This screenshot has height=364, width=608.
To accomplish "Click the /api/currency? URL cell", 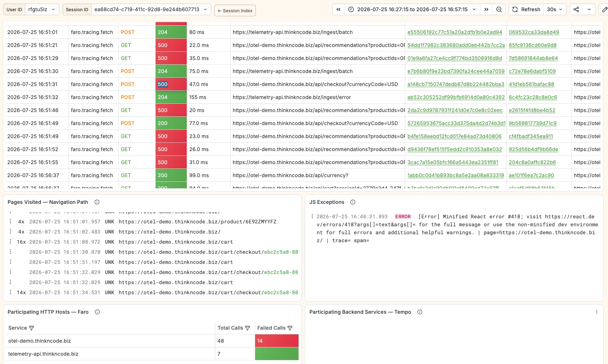I will click(x=317, y=175).
